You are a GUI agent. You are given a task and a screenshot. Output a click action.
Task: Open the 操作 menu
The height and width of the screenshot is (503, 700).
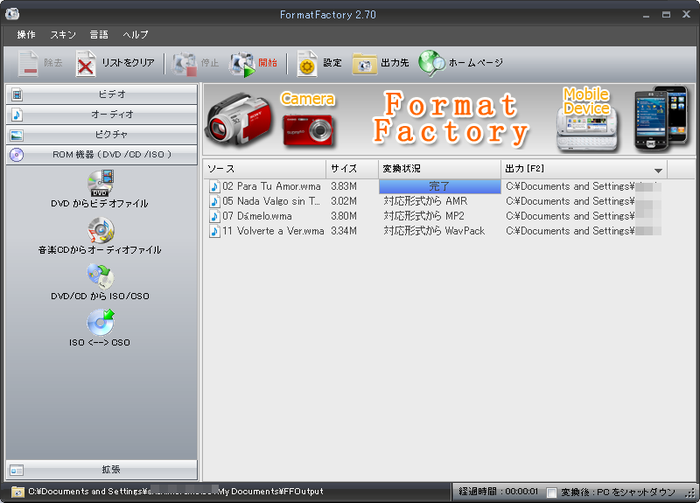(26, 35)
